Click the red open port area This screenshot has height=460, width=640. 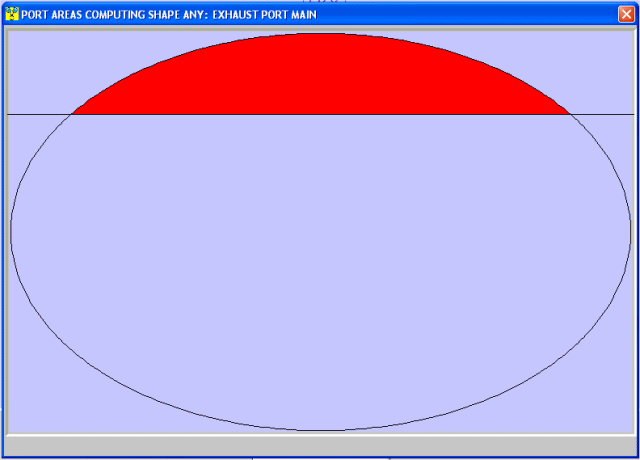(320, 74)
